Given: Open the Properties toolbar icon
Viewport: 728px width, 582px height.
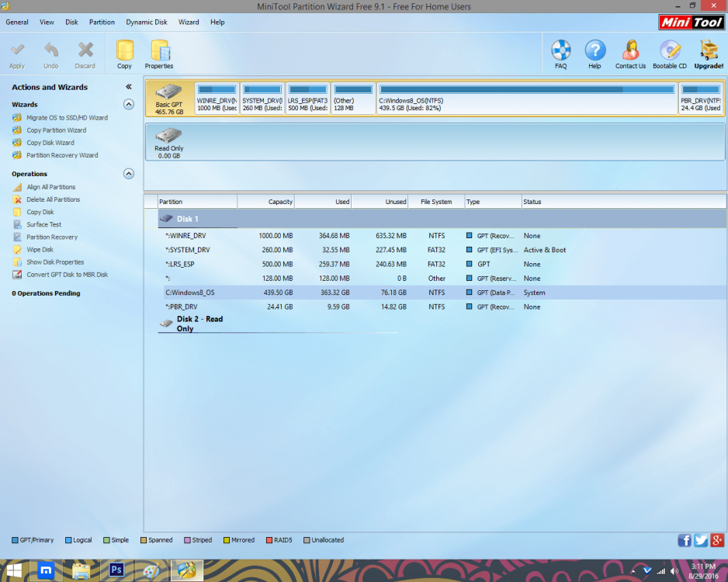Looking at the screenshot, I should coord(159,50).
